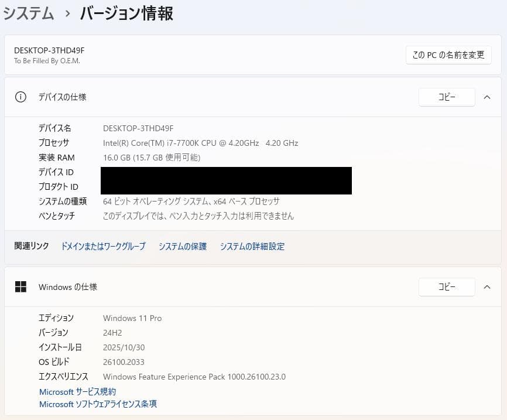Image resolution: width=507 pixels, height=420 pixels.
Task: Open システムの保護 link
Action: (x=182, y=246)
